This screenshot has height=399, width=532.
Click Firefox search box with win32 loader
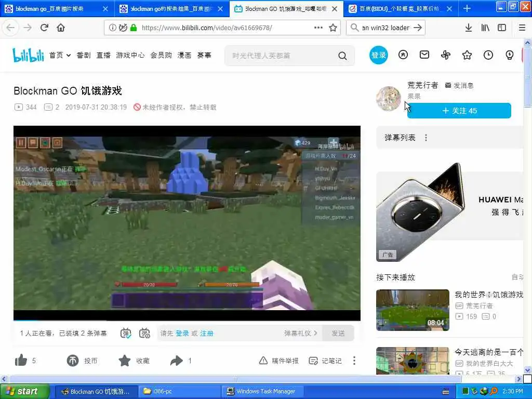(385, 28)
